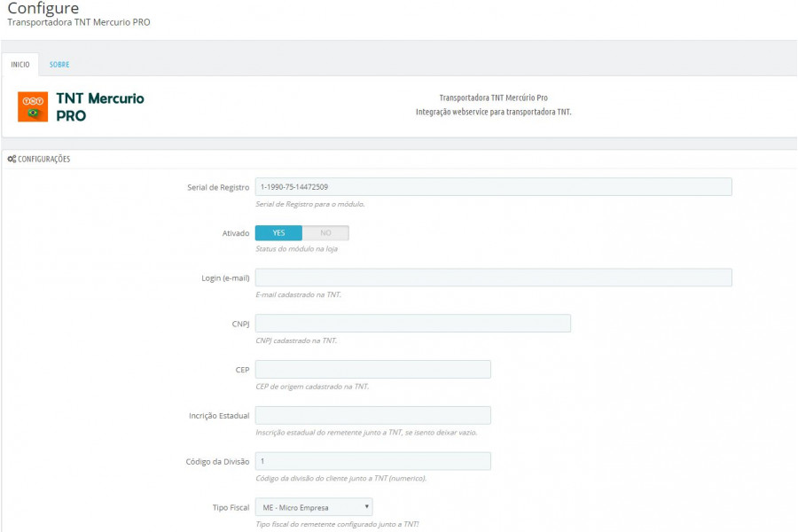The height and width of the screenshot is (532, 798).
Task: Click the Configurações gears icon
Action: coord(12,159)
